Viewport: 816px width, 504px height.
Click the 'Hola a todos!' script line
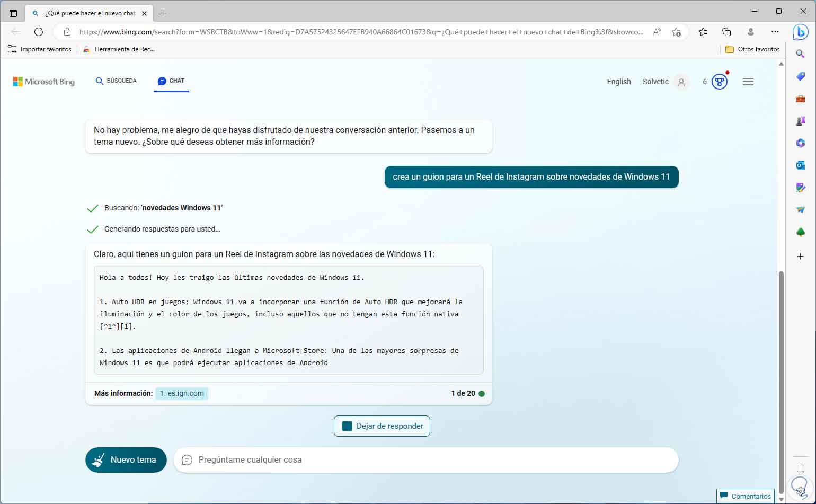click(232, 277)
